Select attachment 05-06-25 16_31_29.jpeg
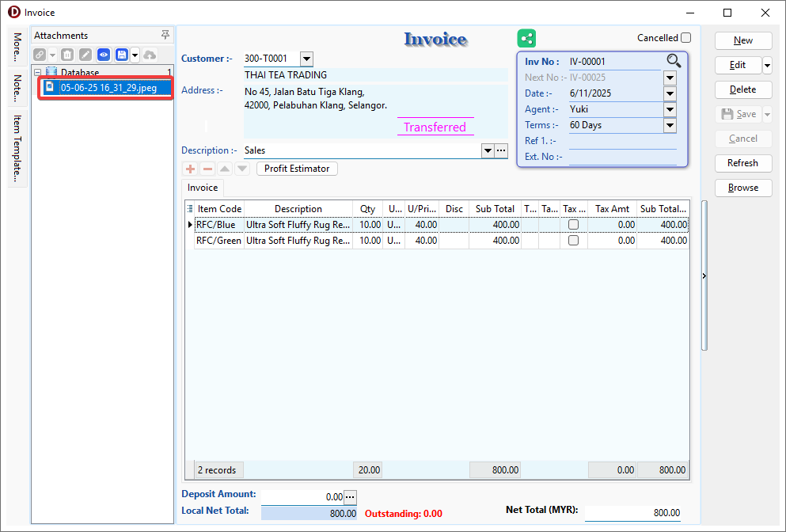This screenshot has height=532, width=786. tap(108, 88)
